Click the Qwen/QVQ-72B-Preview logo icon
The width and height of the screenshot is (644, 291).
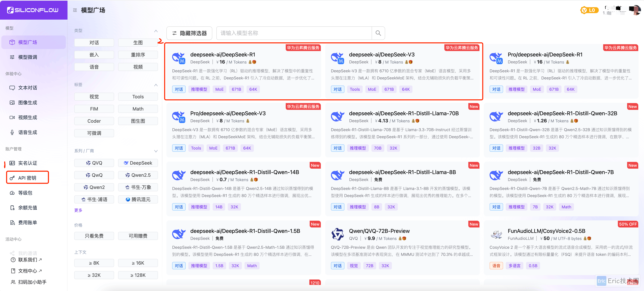coord(337,234)
